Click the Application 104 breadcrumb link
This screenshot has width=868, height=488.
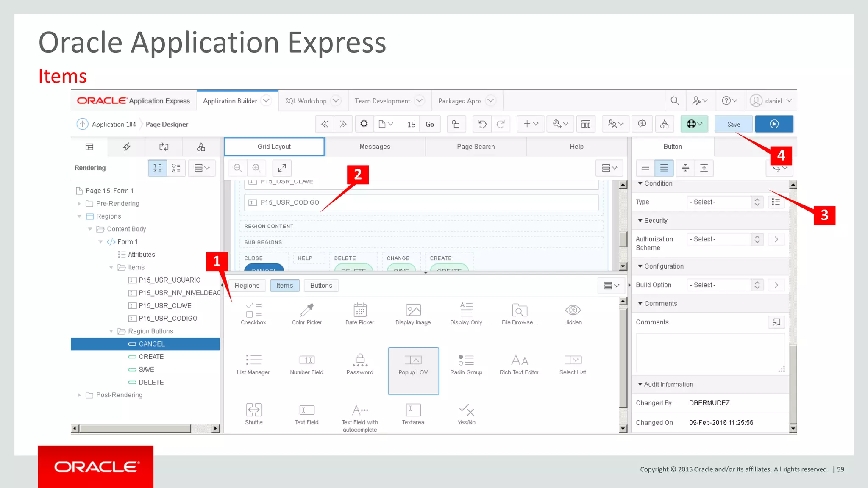[x=114, y=124]
